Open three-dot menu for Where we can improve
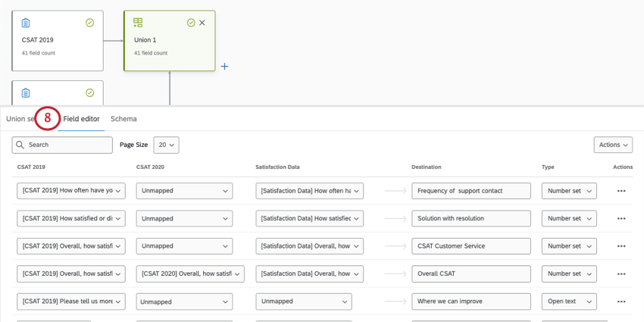Screen dimensions: 644x322 621,302
